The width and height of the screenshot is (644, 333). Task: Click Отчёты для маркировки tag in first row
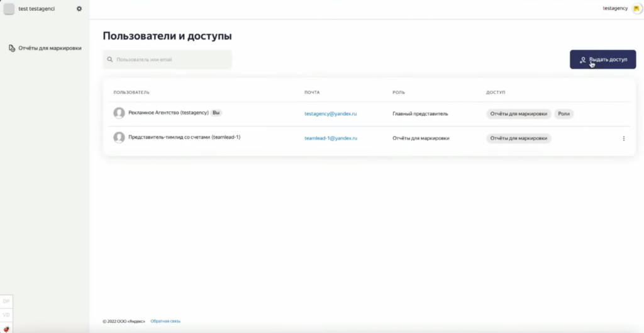coord(519,114)
